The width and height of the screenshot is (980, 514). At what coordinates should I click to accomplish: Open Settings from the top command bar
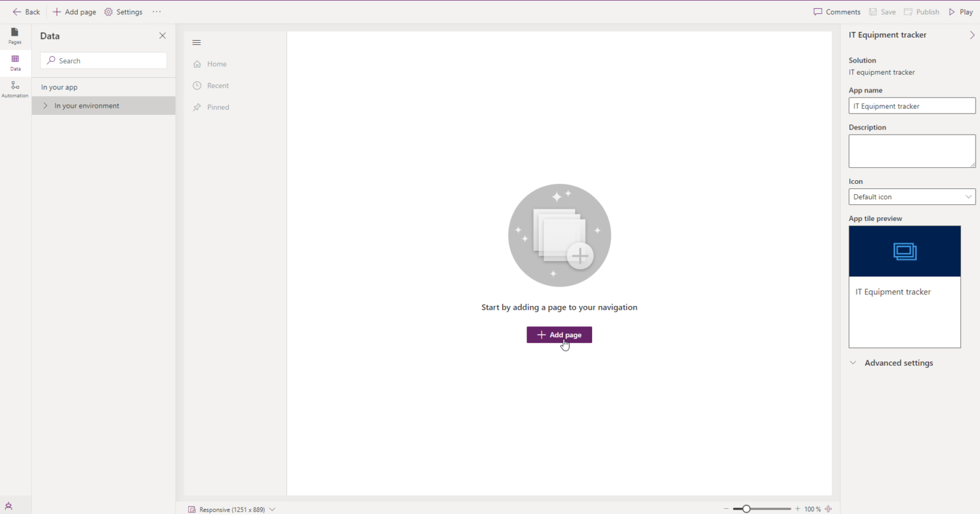tap(123, 12)
